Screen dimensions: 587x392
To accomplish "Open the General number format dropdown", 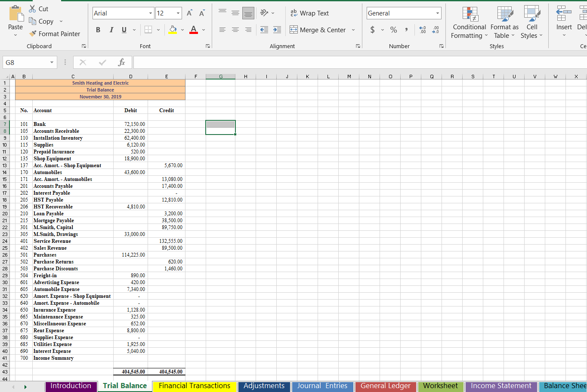I will coord(438,13).
